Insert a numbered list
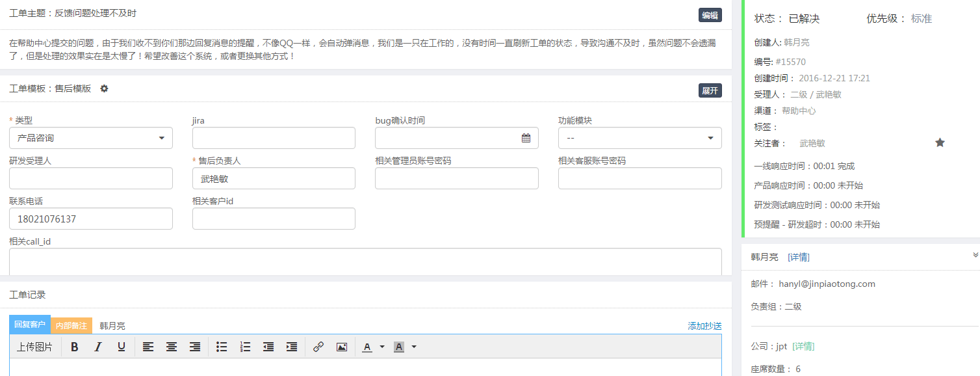The image size is (980, 376). tap(245, 347)
